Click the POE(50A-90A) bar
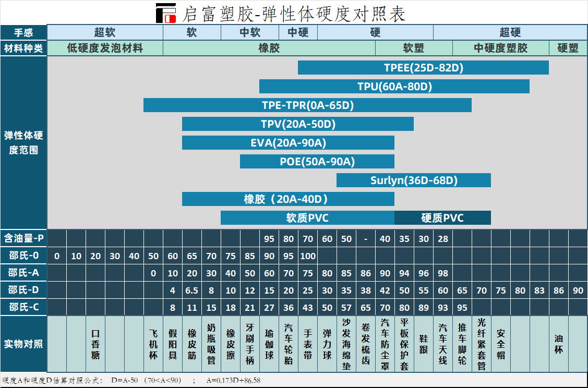588x388 pixels. coord(317,162)
